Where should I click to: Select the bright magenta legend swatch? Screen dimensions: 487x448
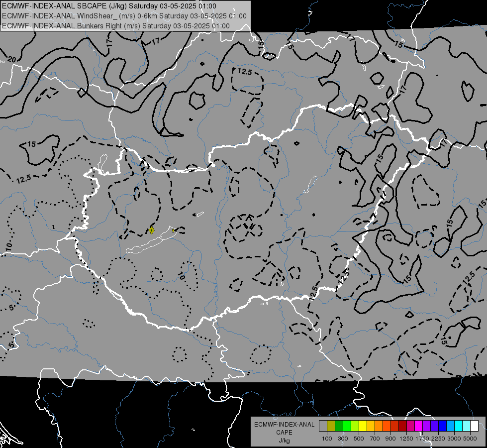[x=419, y=426]
